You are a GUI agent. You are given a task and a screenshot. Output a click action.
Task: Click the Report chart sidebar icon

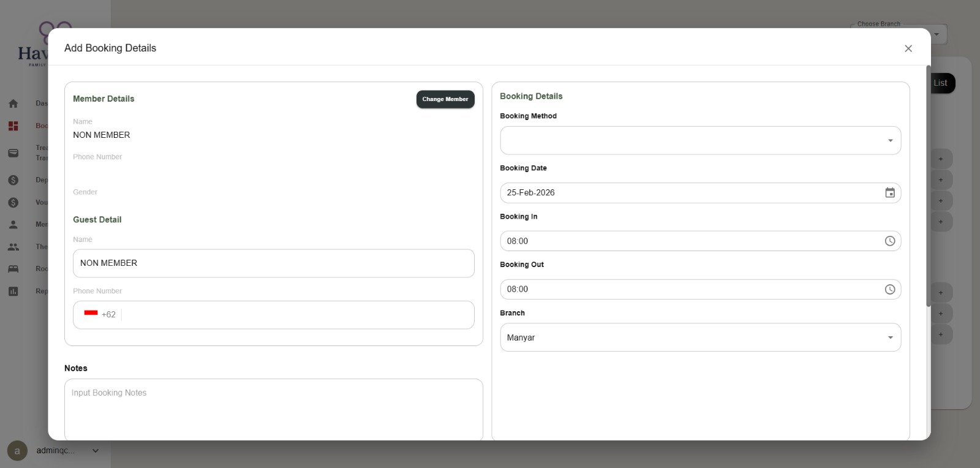click(x=13, y=292)
